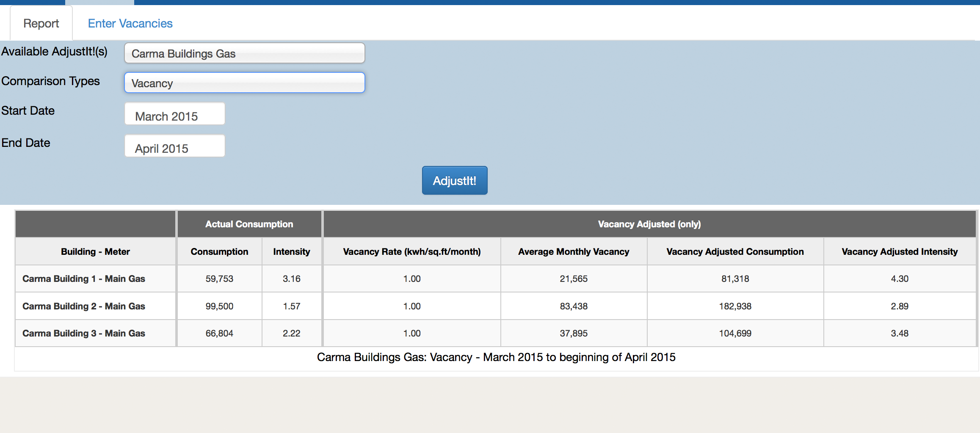Image resolution: width=980 pixels, height=433 pixels.
Task: Select the average monthly vacancy 83,438
Action: click(574, 306)
